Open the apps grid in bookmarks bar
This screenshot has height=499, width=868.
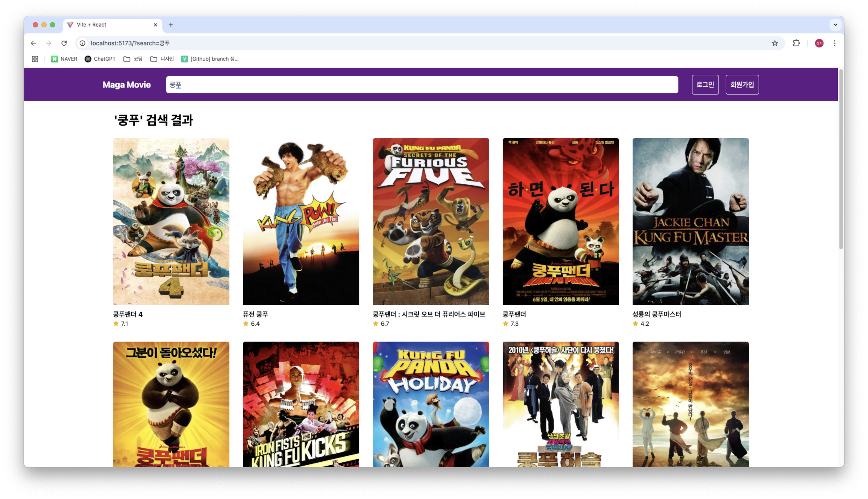tap(35, 59)
